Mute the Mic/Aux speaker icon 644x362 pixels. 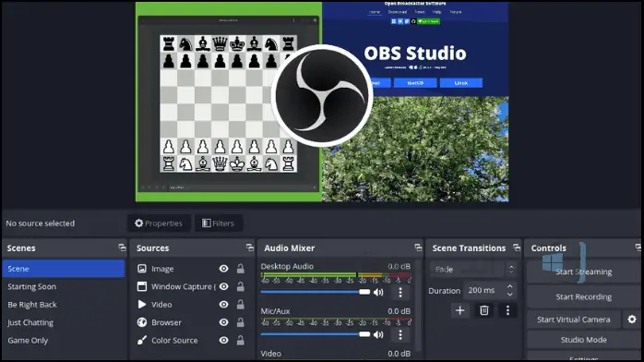(x=378, y=334)
